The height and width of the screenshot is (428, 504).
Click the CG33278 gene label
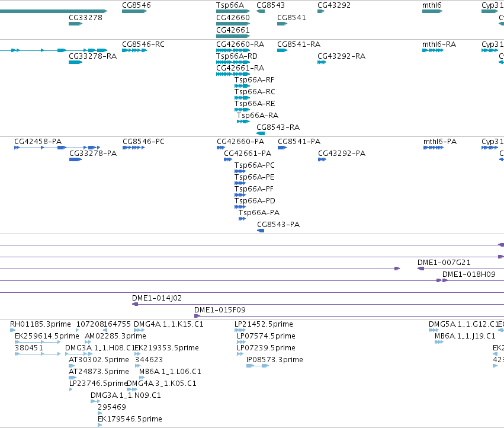[x=85, y=18]
